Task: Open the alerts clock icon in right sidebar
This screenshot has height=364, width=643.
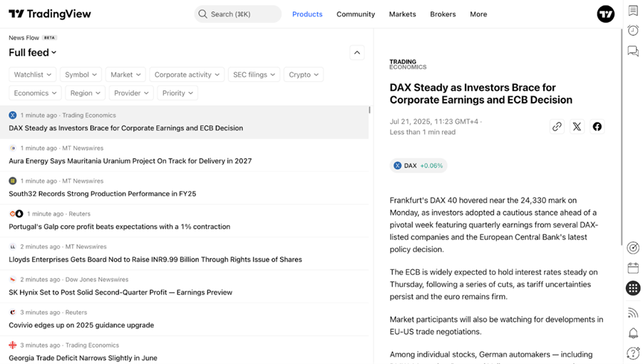Action: [633, 31]
